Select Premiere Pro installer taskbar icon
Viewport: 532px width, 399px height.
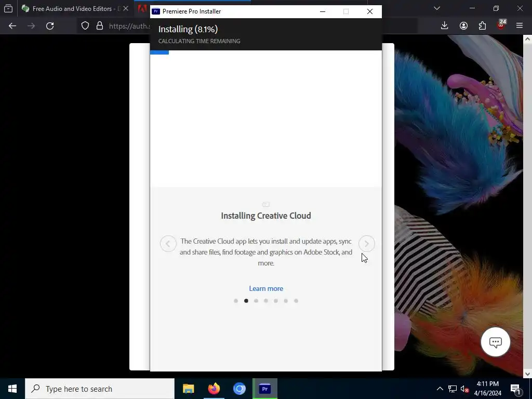(264, 389)
